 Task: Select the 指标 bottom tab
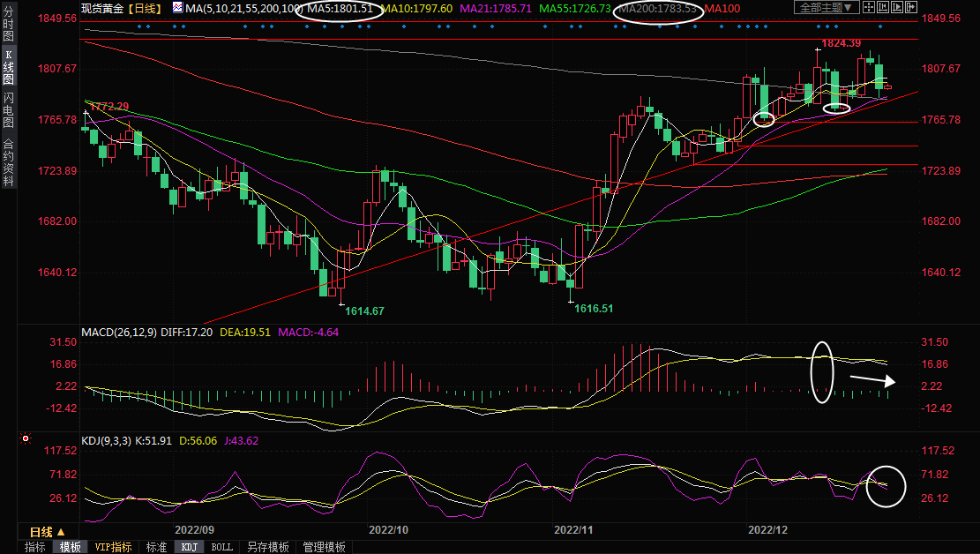tap(35, 547)
